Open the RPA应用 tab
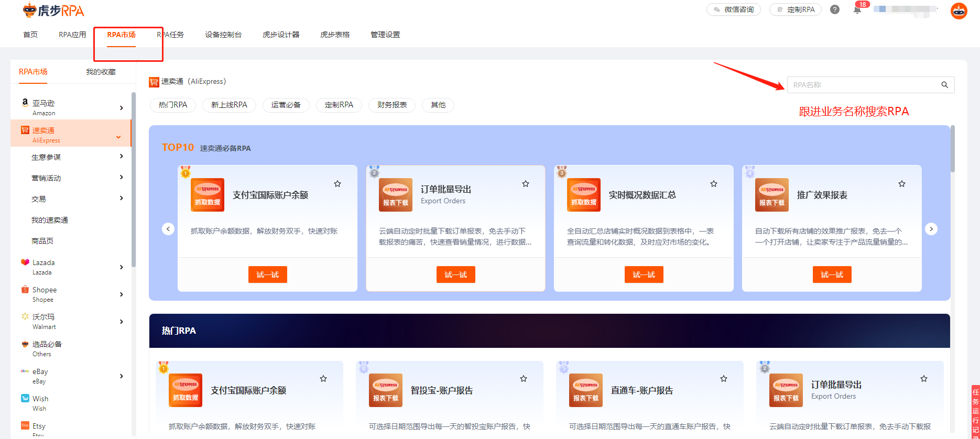The height and width of the screenshot is (439, 980). tap(72, 35)
